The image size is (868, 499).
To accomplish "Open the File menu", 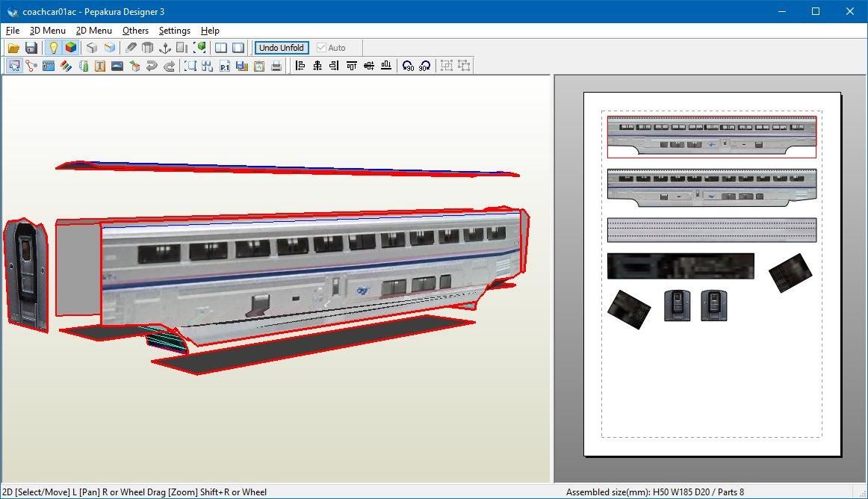I will (x=13, y=31).
